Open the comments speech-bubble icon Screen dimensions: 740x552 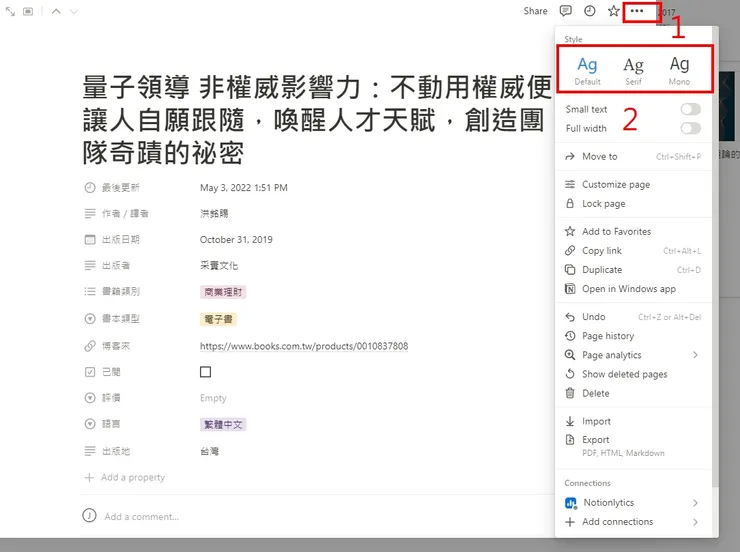(565, 11)
